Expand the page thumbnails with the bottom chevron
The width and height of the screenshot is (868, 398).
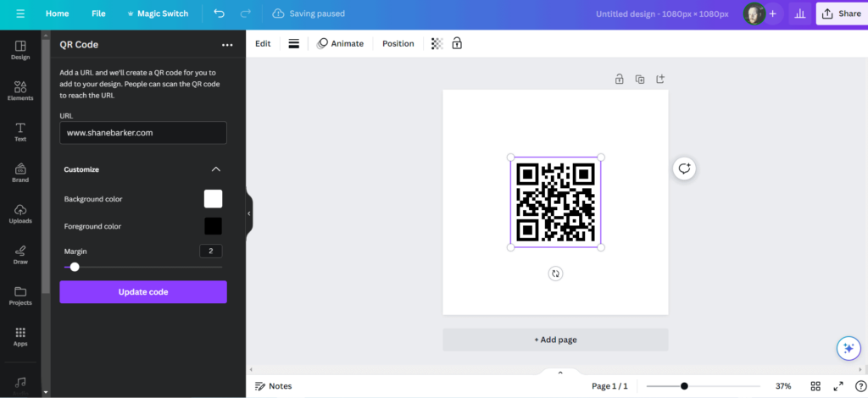560,373
